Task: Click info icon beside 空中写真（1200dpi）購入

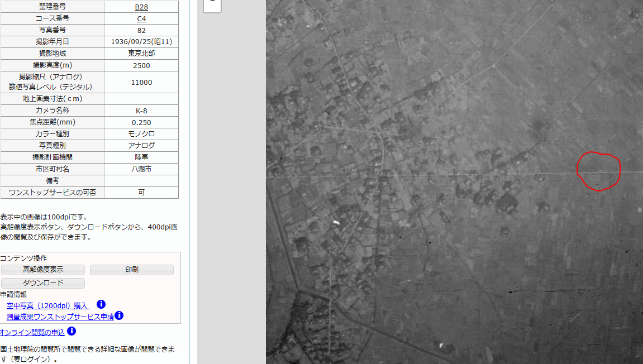Action: tap(101, 304)
